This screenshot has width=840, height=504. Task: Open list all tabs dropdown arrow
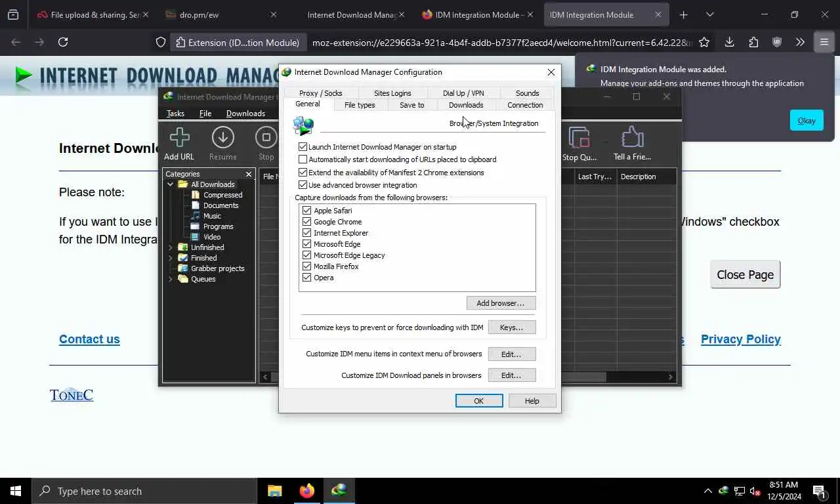click(709, 14)
